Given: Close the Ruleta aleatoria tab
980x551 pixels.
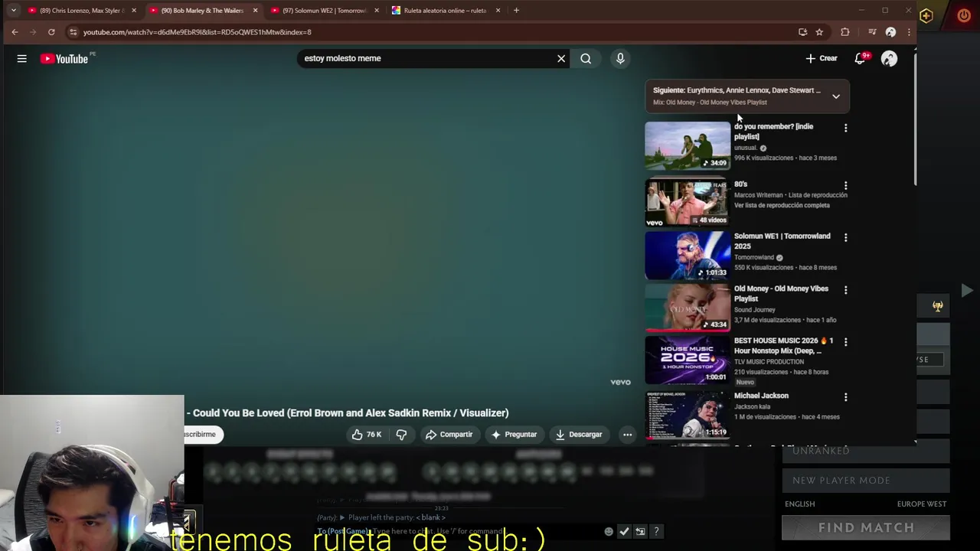Looking at the screenshot, I should tap(498, 11).
